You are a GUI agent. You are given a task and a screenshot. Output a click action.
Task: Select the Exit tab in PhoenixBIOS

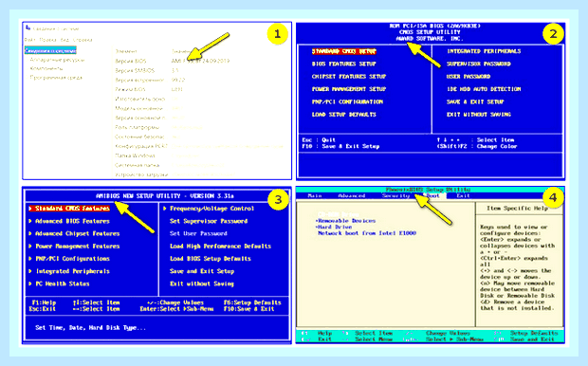point(463,195)
